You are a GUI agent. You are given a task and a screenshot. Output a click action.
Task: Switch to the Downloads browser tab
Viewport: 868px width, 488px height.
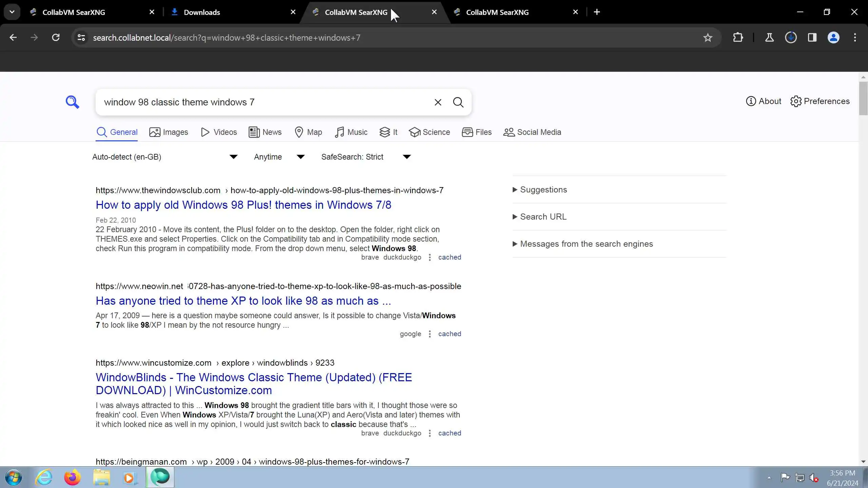tap(202, 12)
